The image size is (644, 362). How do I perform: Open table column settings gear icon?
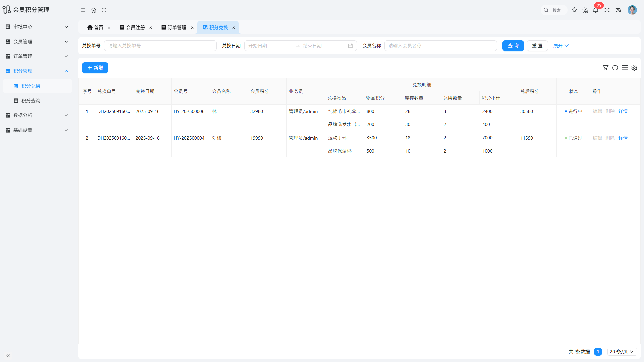pos(634,68)
